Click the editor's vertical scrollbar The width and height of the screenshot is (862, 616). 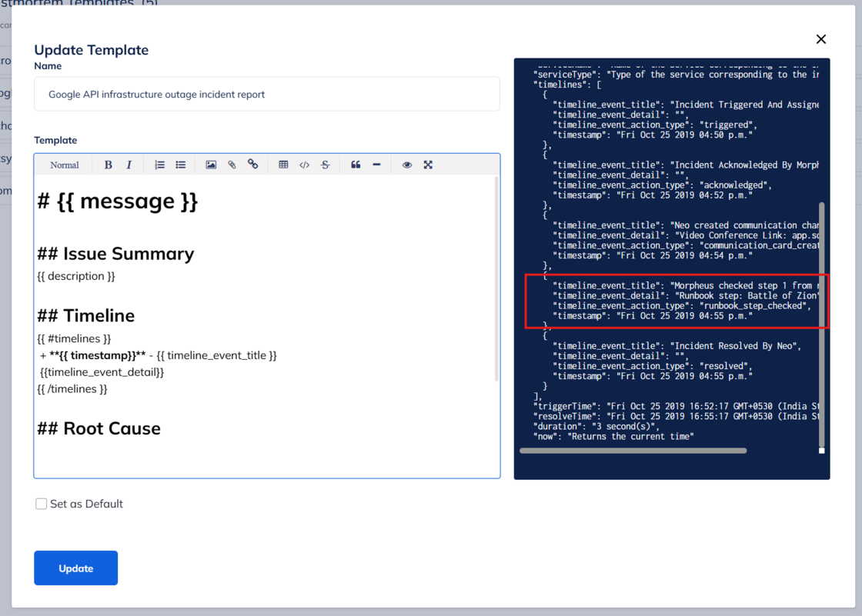click(497, 278)
